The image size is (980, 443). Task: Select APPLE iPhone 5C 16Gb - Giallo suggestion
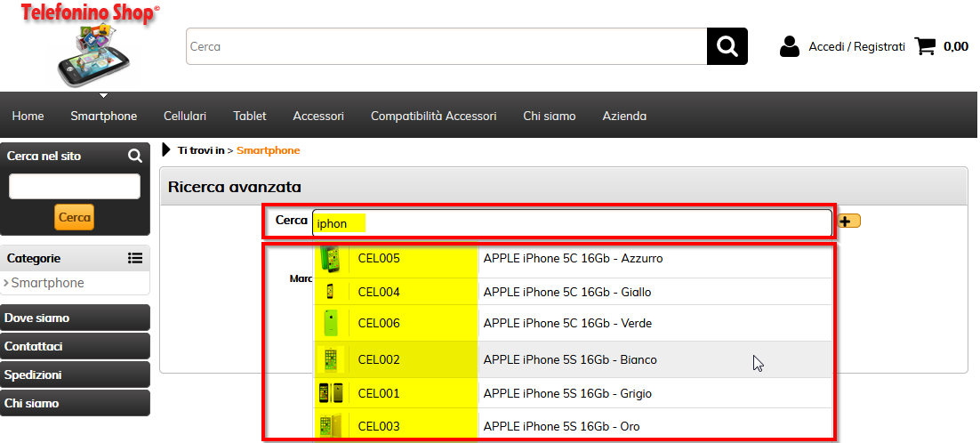(567, 292)
